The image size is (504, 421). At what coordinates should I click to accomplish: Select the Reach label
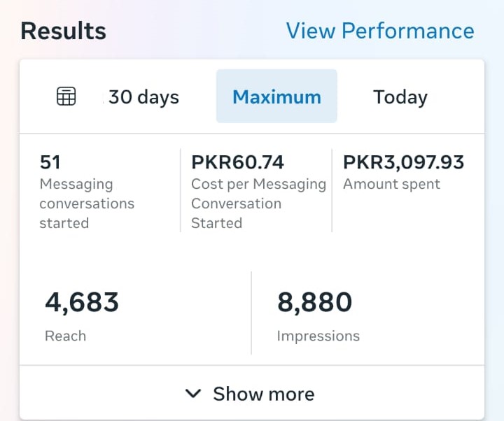pyautogui.click(x=65, y=336)
